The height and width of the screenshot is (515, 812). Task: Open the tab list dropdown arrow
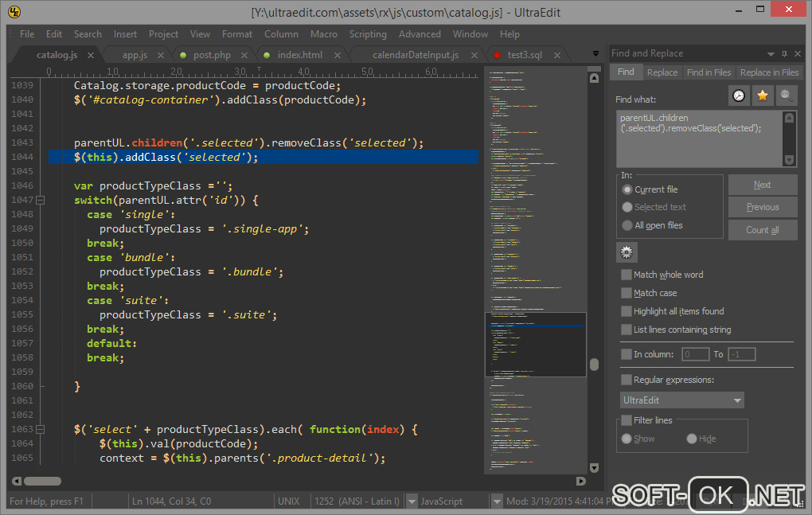pos(595,54)
